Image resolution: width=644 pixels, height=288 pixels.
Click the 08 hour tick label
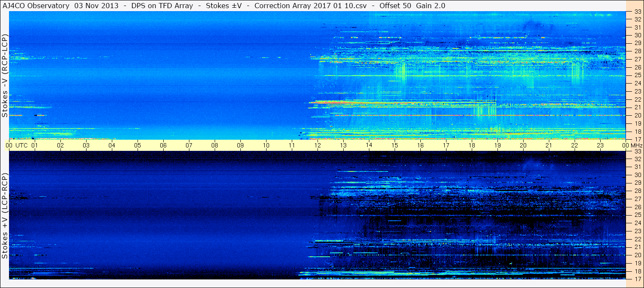tap(215, 145)
